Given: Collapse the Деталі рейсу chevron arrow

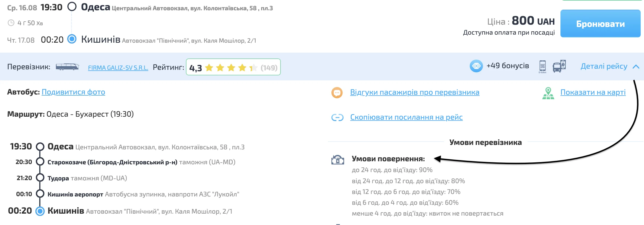Looking at the screenshot, I should [x=636, y=67].
